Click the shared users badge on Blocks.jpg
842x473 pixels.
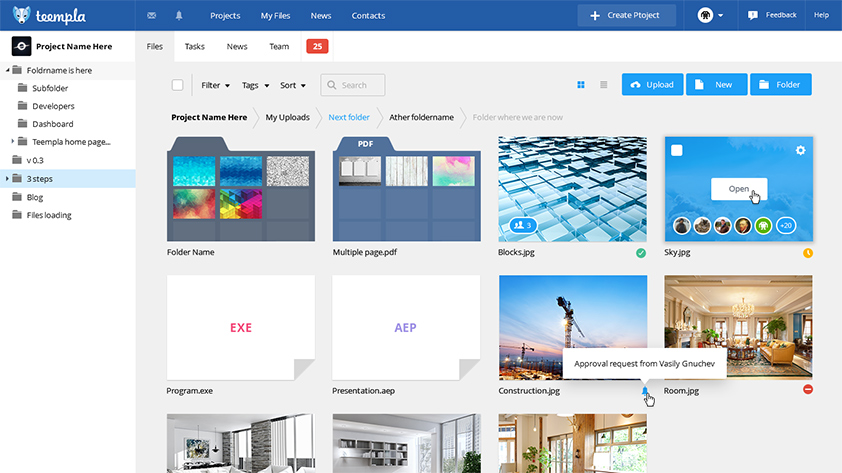pos(520,225)
